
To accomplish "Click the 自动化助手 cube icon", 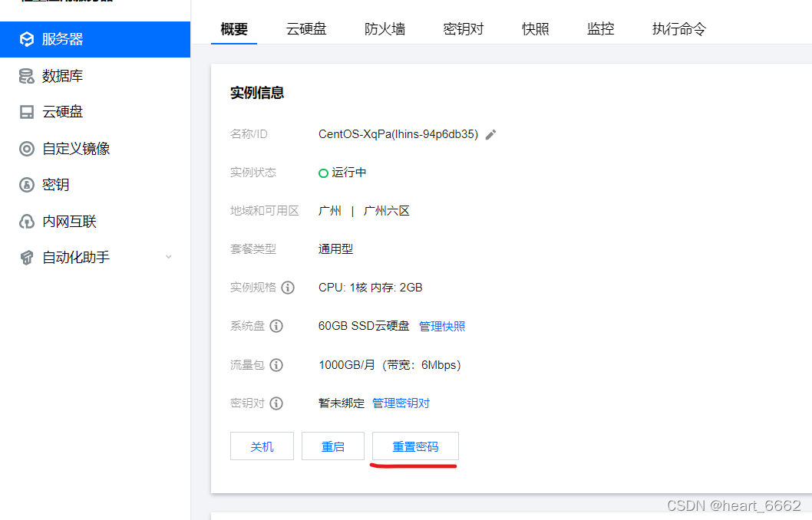I will [x=26, y=257].
